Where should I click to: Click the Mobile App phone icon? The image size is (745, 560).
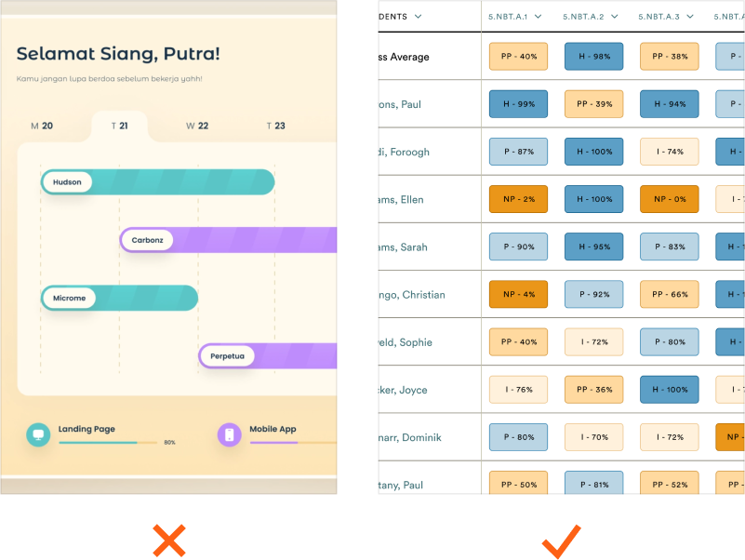[229, 434]
